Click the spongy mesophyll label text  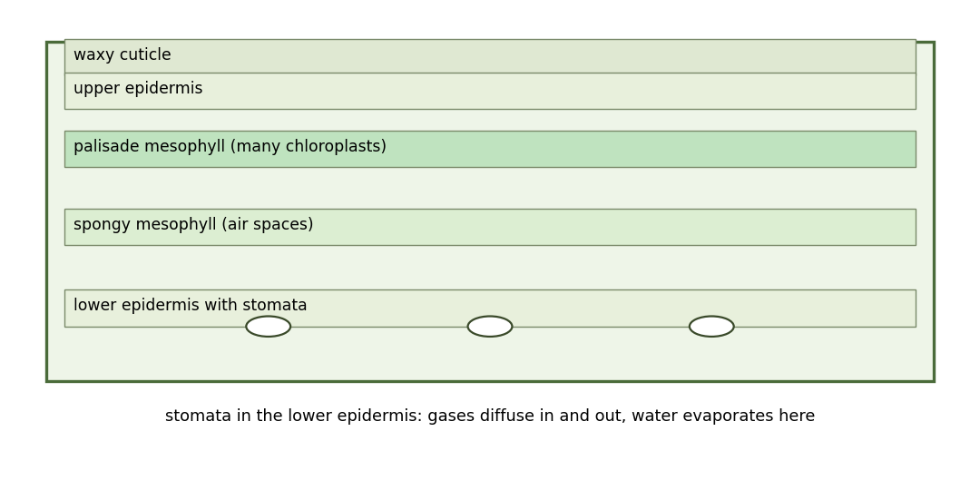(x=193, y=224)
